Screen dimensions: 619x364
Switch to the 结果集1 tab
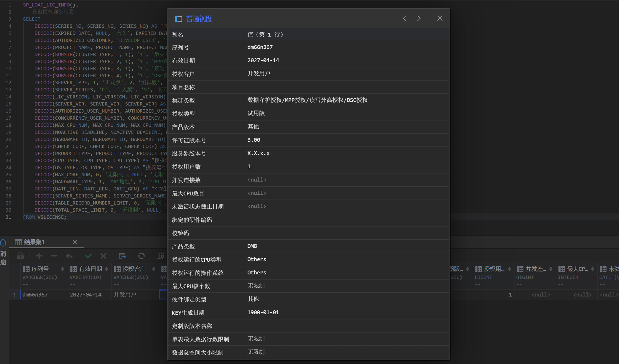coord(34,242)
